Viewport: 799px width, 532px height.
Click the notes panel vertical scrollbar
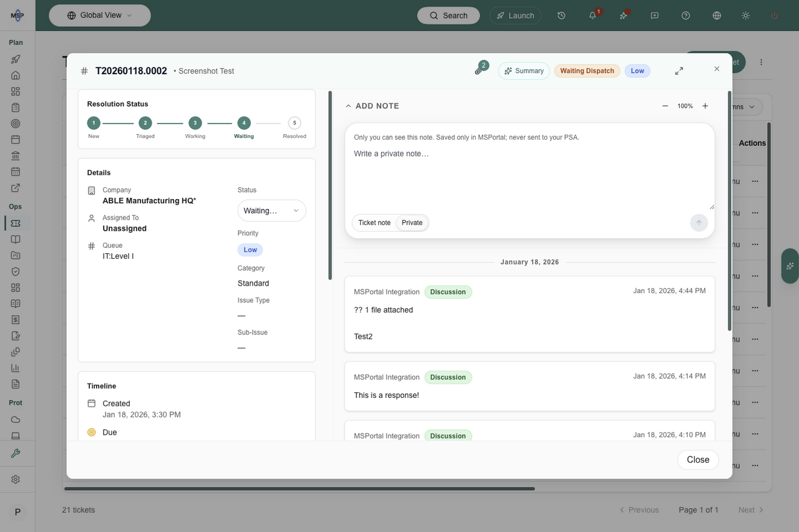[x=729, y=211]
